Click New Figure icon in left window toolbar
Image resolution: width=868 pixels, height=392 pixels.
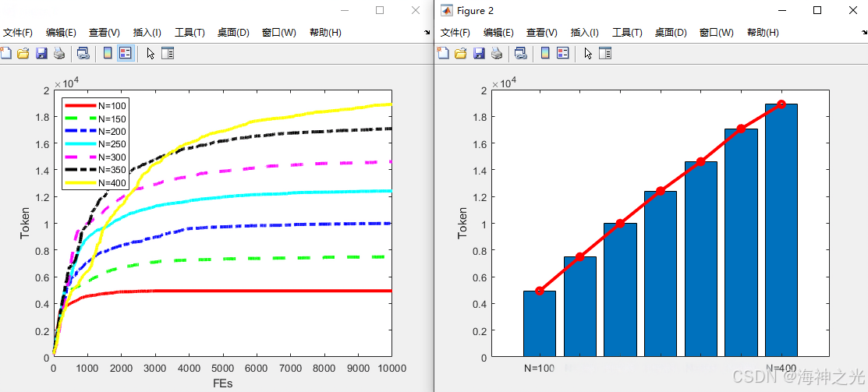click(5, 53)
